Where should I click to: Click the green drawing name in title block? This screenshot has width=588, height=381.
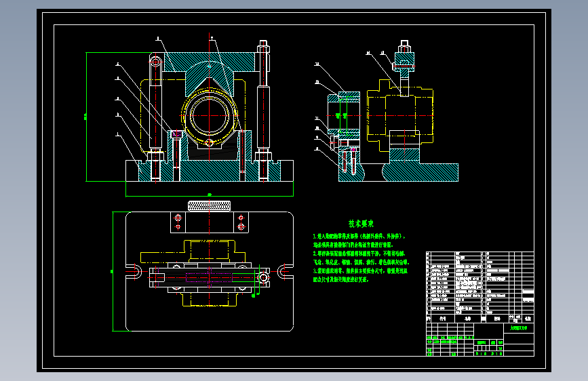pos(518,327)
